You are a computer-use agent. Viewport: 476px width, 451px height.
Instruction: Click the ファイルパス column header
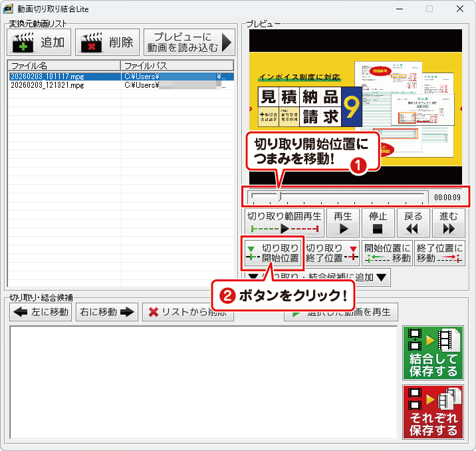pos(177,66)
